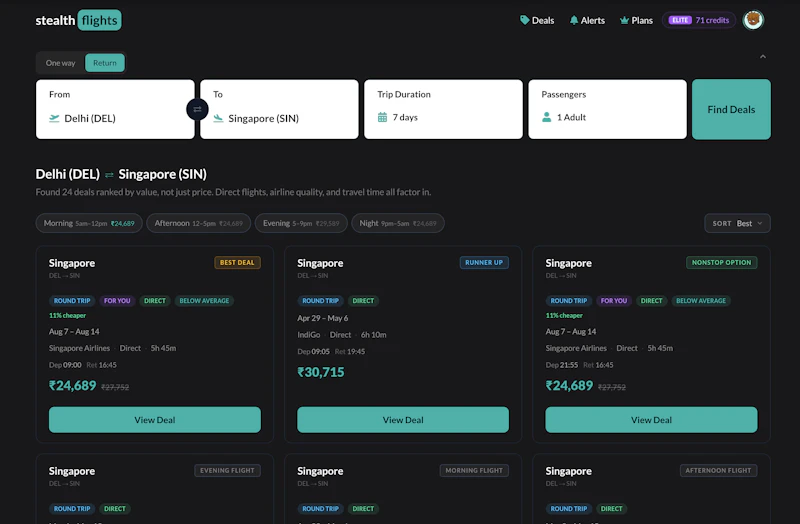
Task: Open the Passengers 1 Adult selector
Action: coord(607,109)
